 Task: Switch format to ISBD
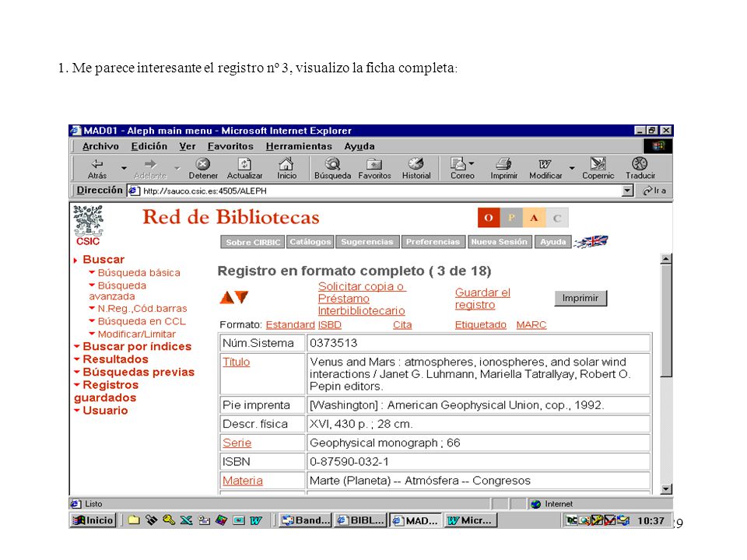(330, 325)
